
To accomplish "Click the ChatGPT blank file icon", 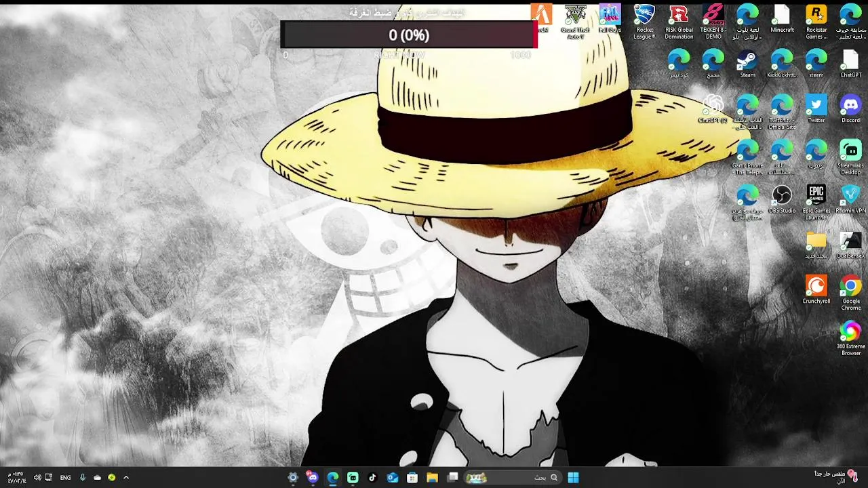I will (850, 64).
